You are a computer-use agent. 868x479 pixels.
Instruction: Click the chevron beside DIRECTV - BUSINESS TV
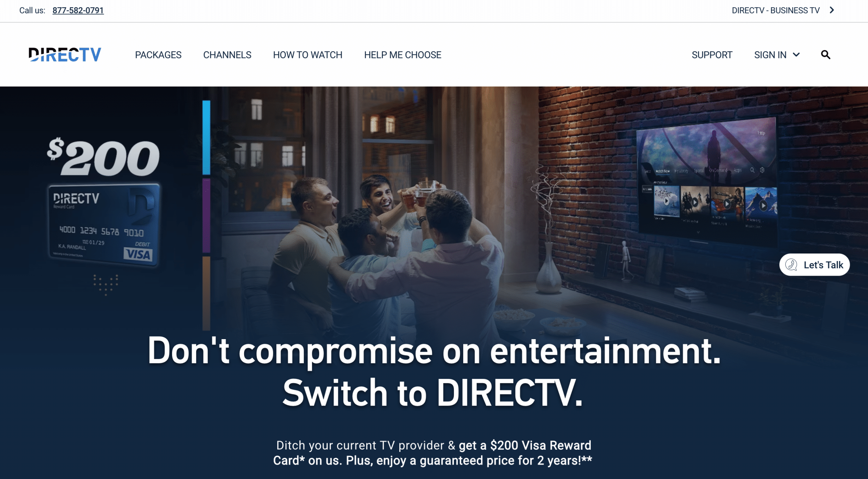tap(832, 10)
